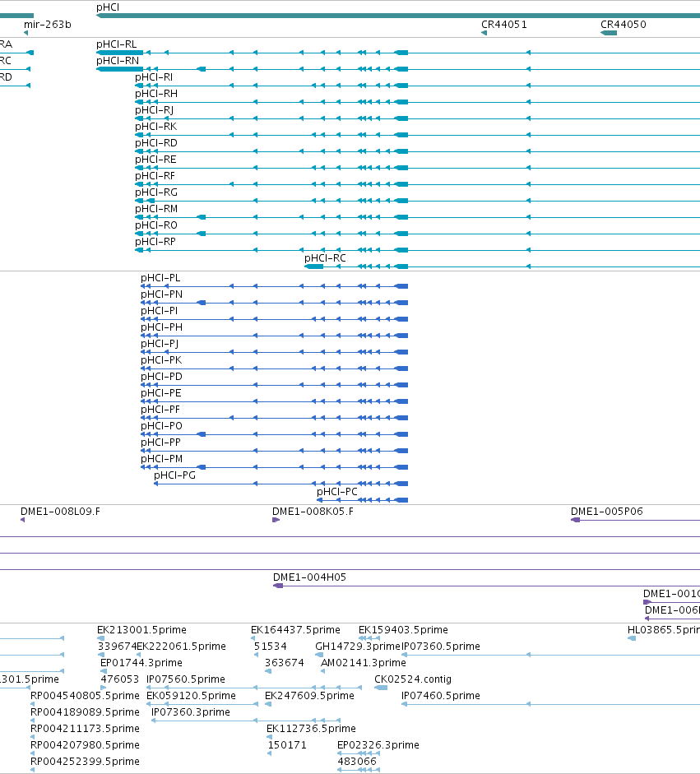Choose the pHCl-RF transcript

click(x=155, y=176)
